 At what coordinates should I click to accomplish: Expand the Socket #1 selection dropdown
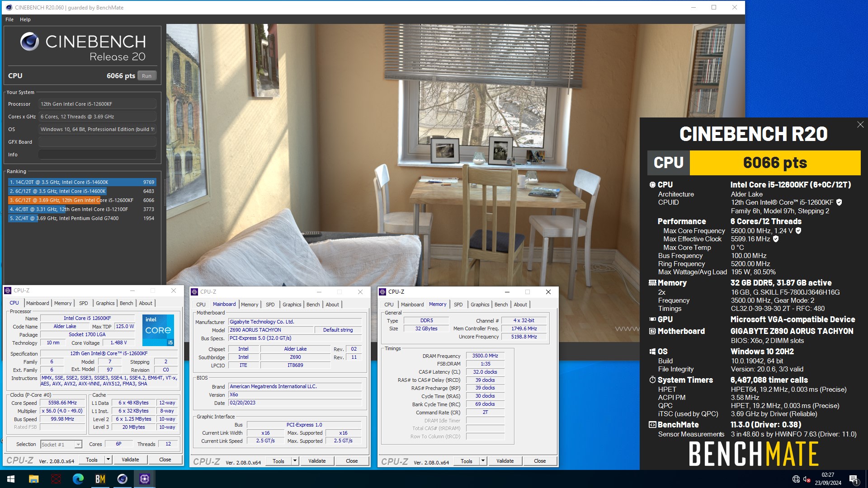pyautogui.click(x=78, y=445)
